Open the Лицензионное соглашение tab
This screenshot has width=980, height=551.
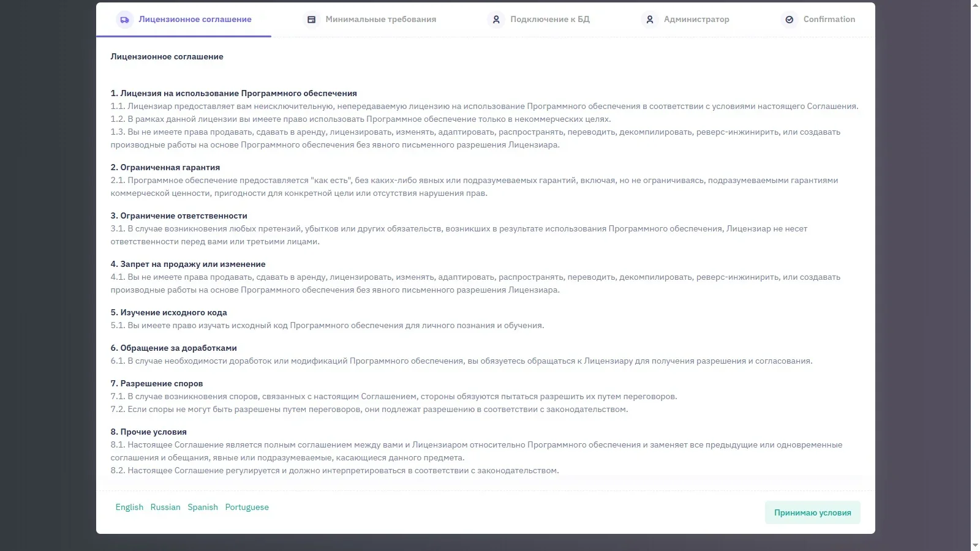coord(184,20)
